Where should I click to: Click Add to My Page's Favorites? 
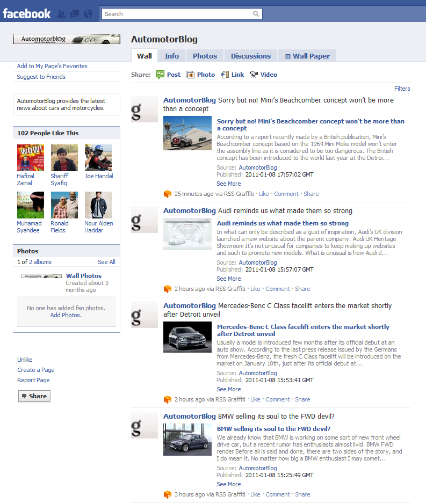pos(52,66)
